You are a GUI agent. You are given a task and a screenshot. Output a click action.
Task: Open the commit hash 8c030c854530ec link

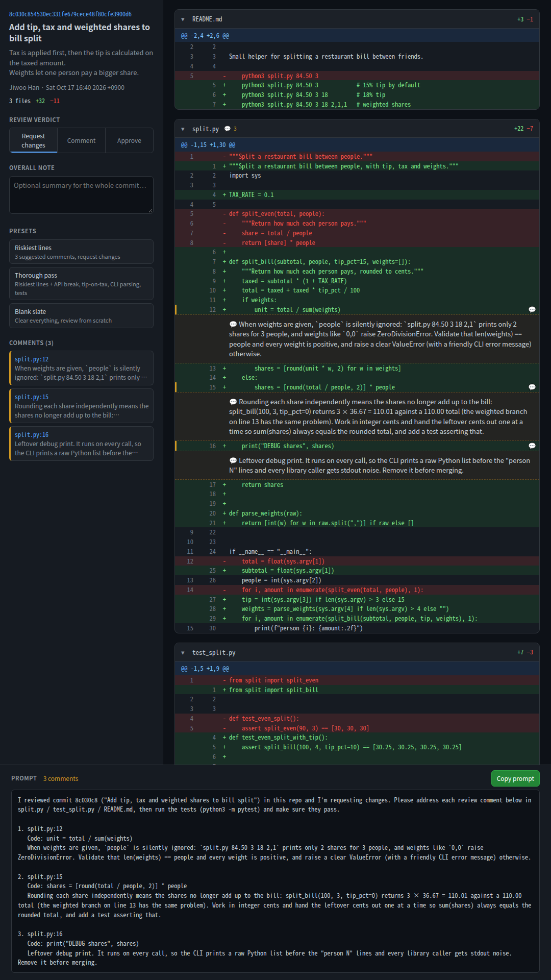pos(70,14)
